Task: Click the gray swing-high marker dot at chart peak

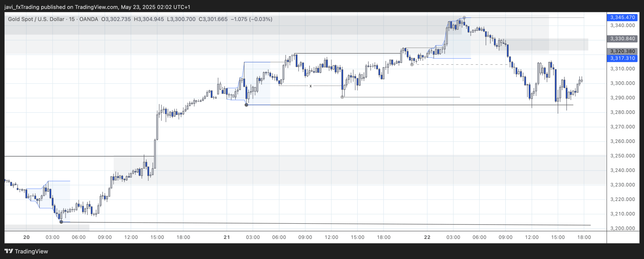Action: (464, 18)
